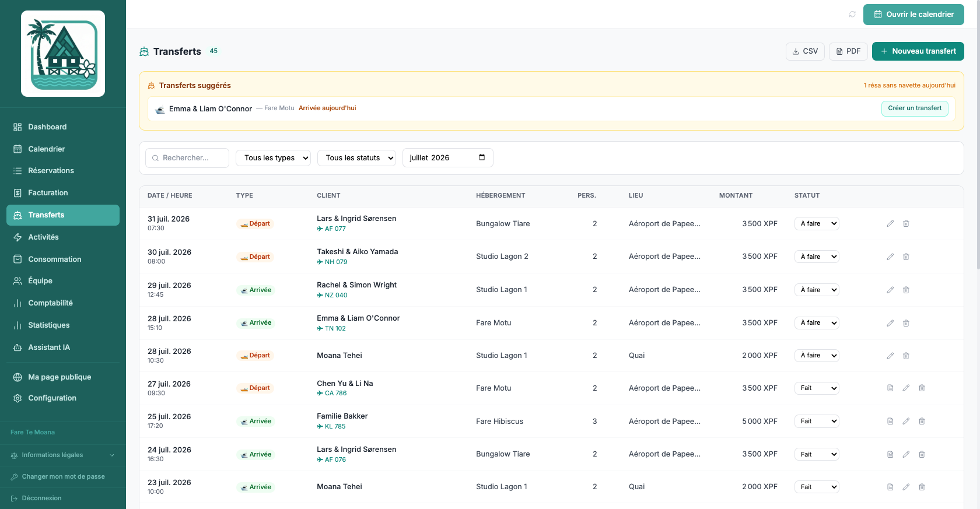The width and height of the screenshot is (980, 509).
Task: Edit the Rachel & Simon Wright transfer
Action: coord(890,290)
